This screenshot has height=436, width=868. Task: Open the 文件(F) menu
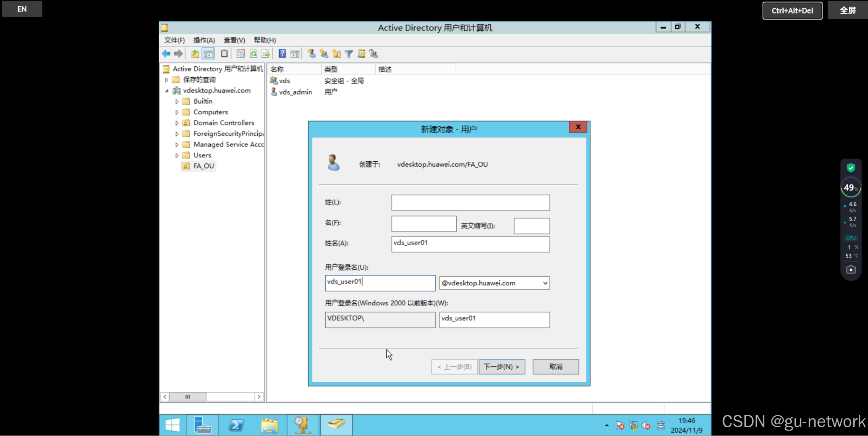[x=174, y=40]
